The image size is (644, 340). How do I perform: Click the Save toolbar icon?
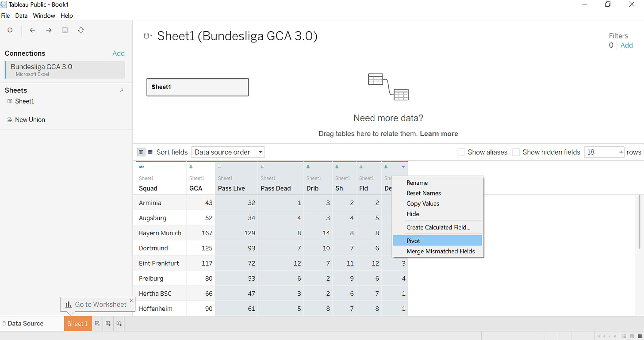(x=65, y=30)
